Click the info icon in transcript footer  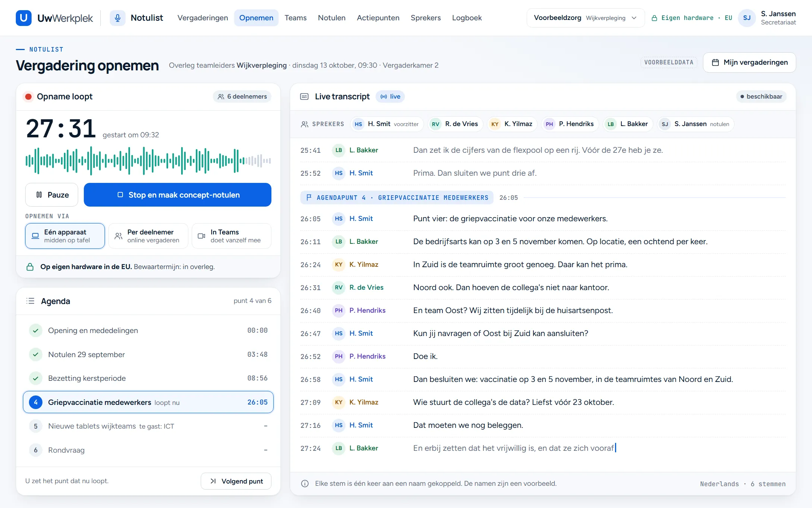click(305, 484)
